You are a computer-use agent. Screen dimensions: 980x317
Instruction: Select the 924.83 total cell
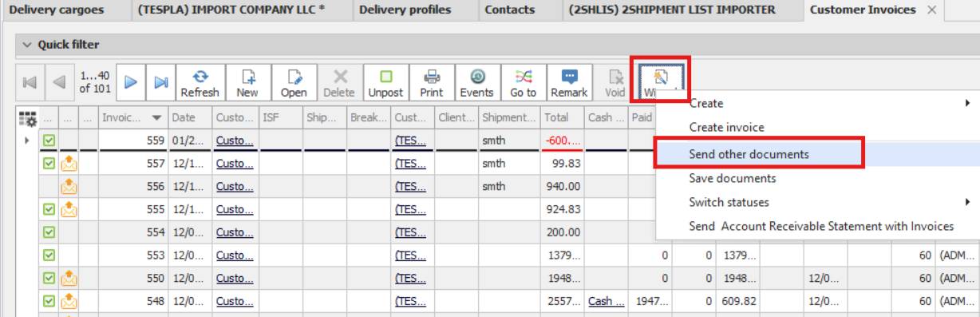pyautogui.click(x=563, y=209)
